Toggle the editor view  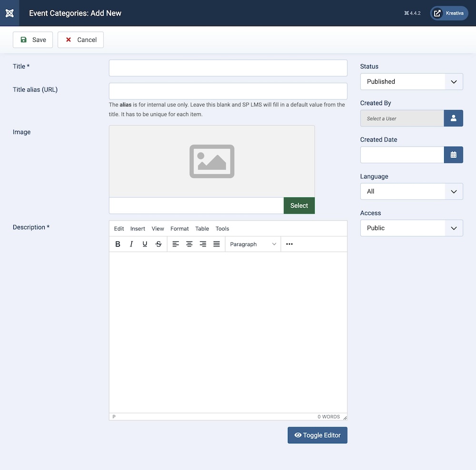(317, 435)
